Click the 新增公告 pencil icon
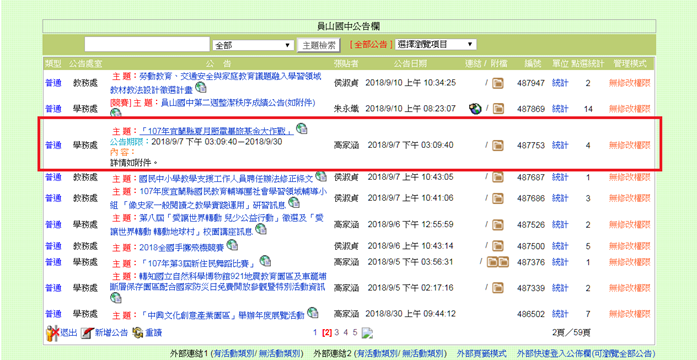 click(87, 332)
